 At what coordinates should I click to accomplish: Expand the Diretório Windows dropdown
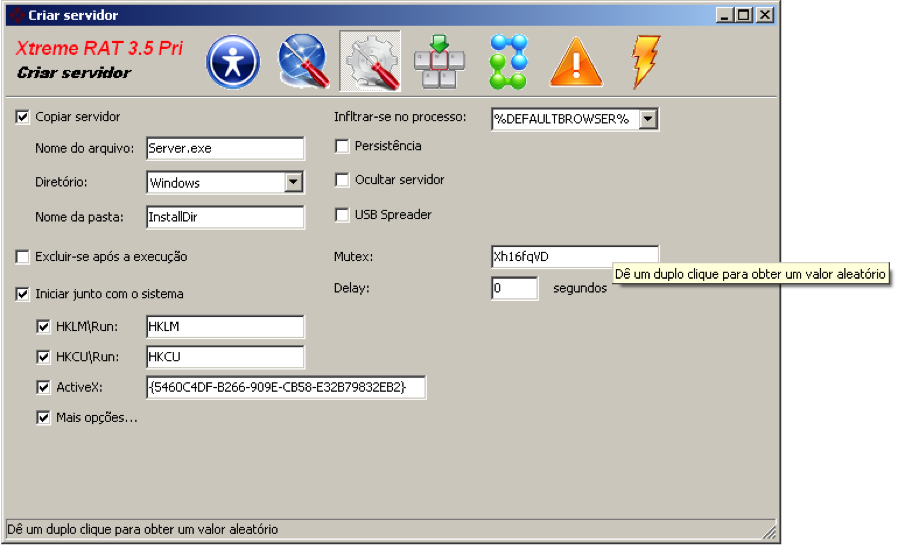tap(293, 183)
